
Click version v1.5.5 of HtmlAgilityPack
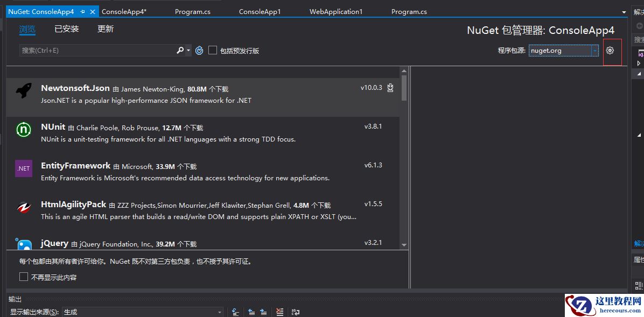[373, 203]
